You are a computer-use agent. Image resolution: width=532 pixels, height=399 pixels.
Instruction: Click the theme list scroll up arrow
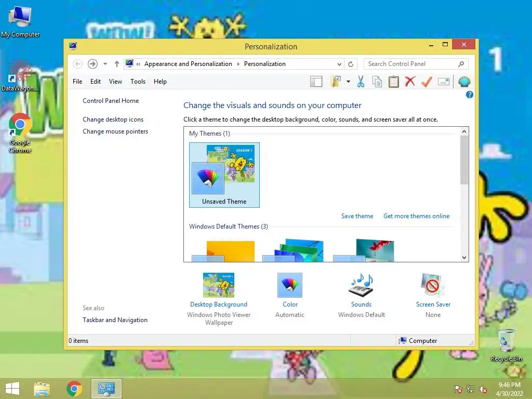(x=464, y=131)
